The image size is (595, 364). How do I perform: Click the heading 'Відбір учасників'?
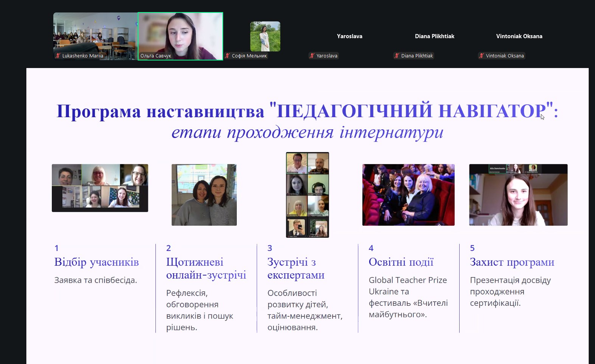tap(96, 262)
